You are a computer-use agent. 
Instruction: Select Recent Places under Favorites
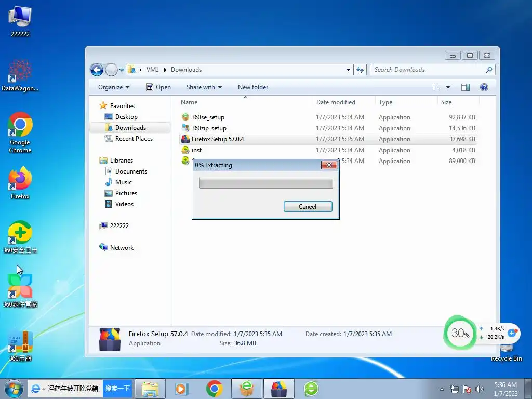pyautogui.click(x=129, y=138)
